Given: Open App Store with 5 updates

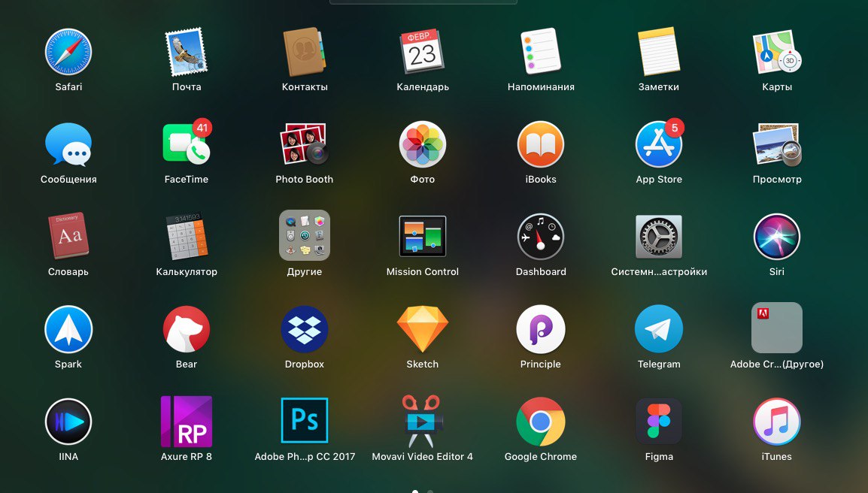Looking at the screenshot, I should click(x=659, y=144).
